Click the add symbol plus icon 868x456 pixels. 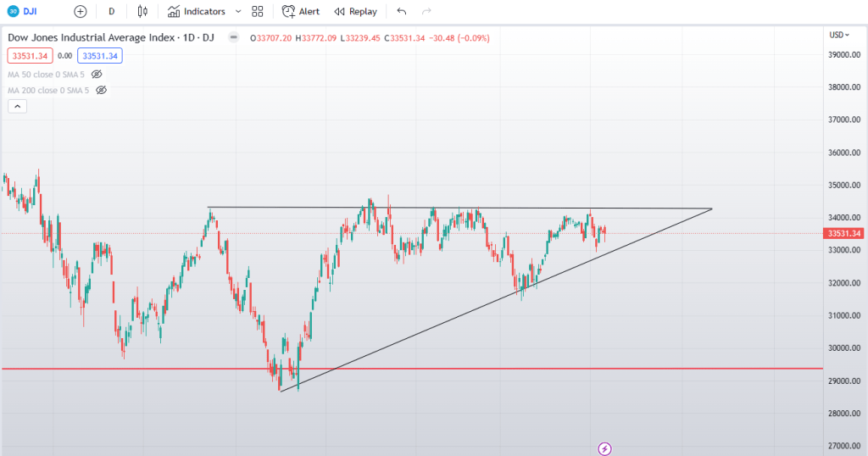point(80,12)
